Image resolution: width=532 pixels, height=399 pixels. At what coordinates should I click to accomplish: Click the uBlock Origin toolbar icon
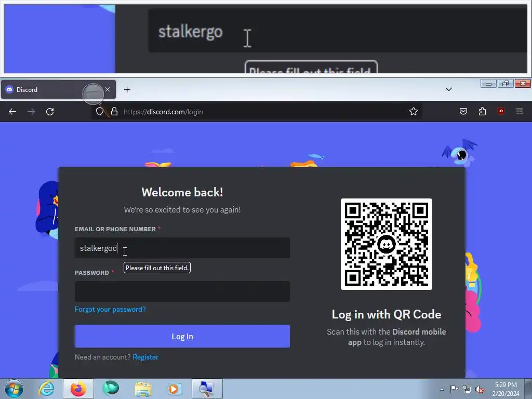pyautogui.click(x=501, y=111)
